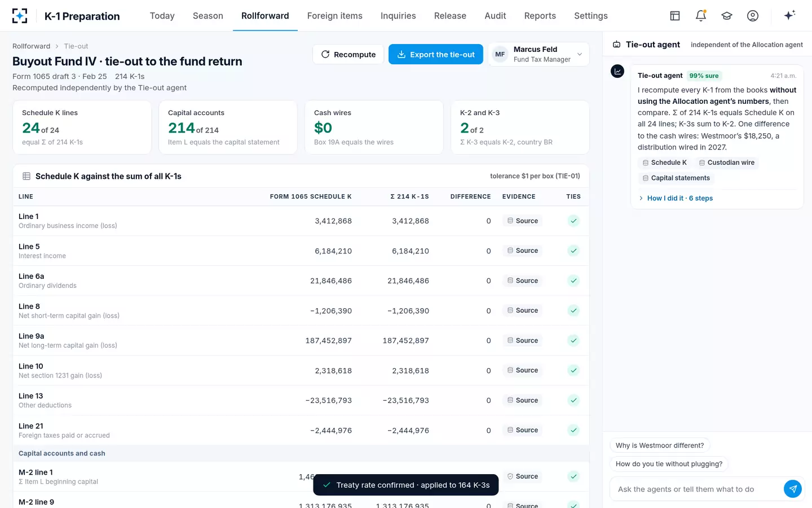Open the Custodian wire citation chip
This screenshot has width=812, height=508.
coord(726,163)
